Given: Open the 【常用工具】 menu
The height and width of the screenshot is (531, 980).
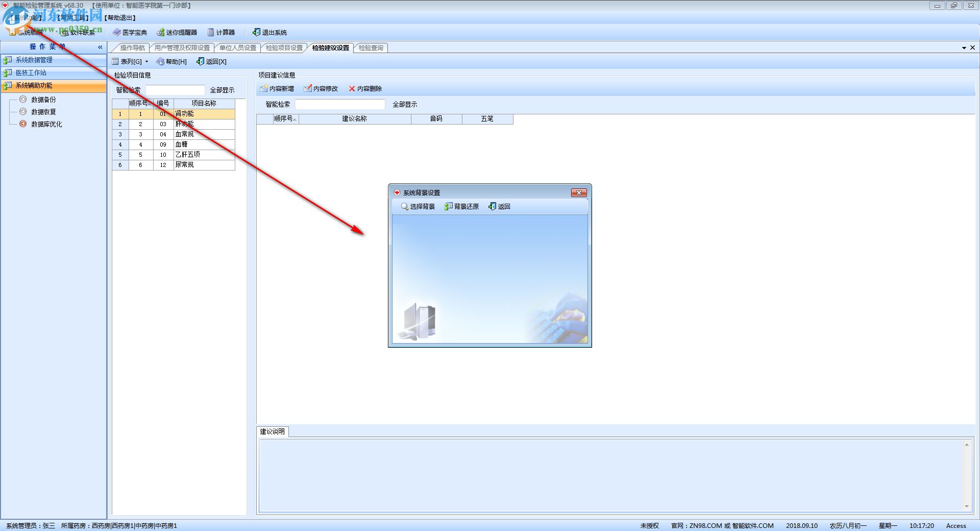Looking at the screenshot, I should coord(73,18).
